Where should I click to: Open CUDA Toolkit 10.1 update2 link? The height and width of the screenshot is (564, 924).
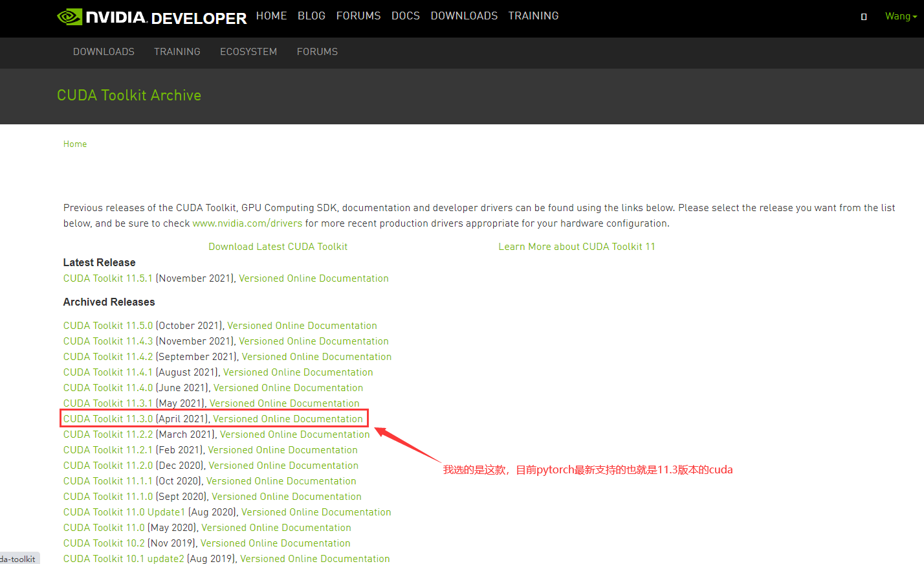[124, 559]
